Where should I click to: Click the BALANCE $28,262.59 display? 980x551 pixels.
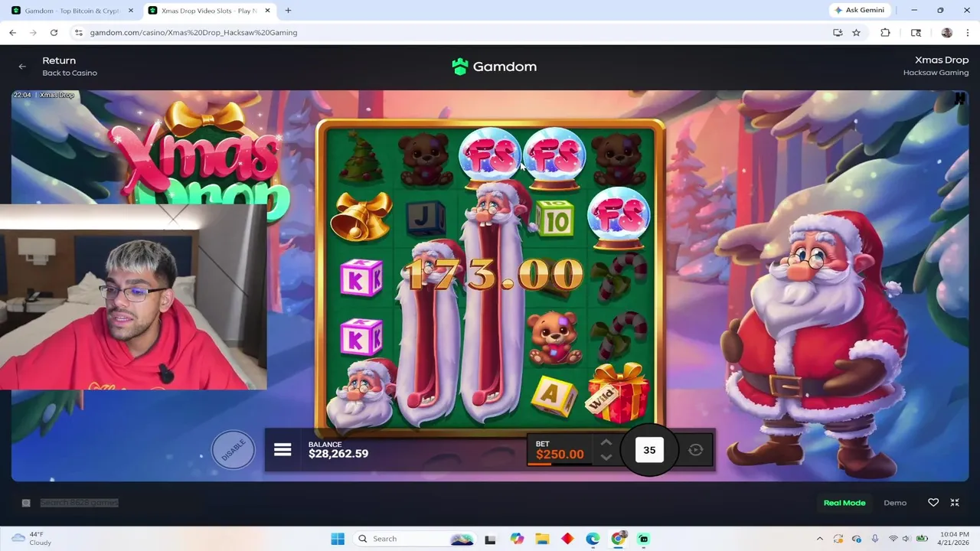[338, 449]
